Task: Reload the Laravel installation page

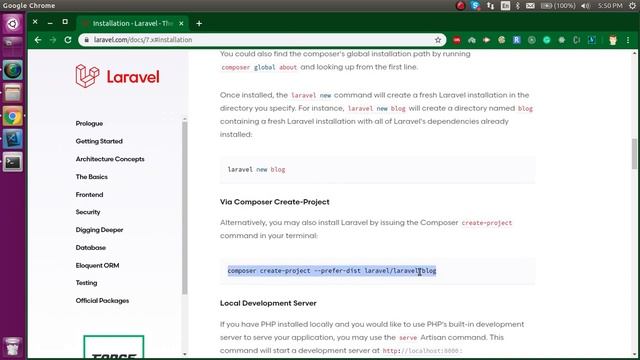Action: click(68, 40)
